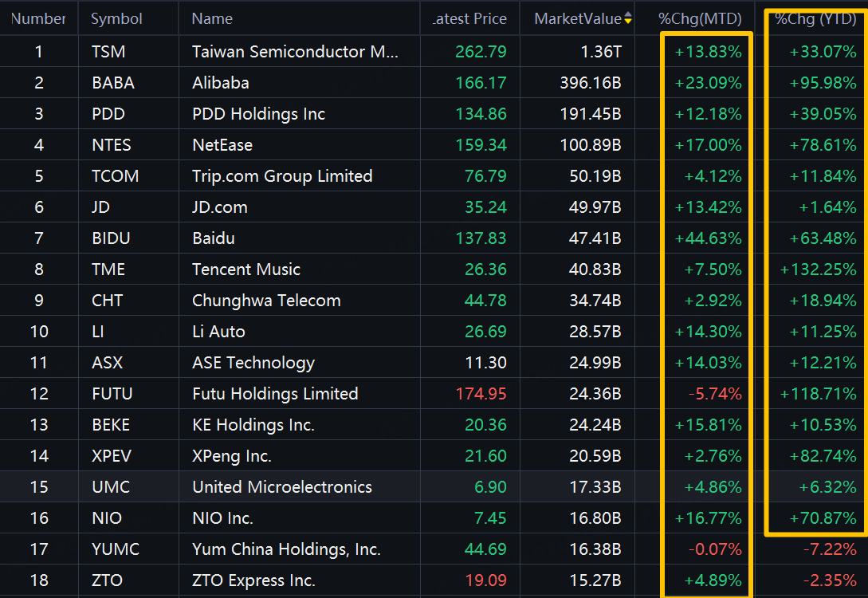The width and height of the screenshot is (868, 598).
Task: Select the NIO symbol cell
Action: (x=107, y=517)
